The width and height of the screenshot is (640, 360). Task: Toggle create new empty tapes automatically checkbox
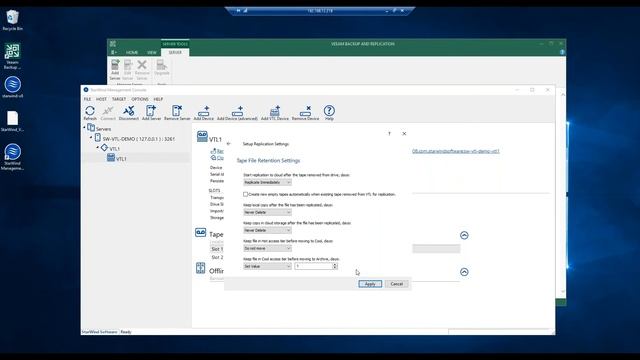[x=245, y=194]
